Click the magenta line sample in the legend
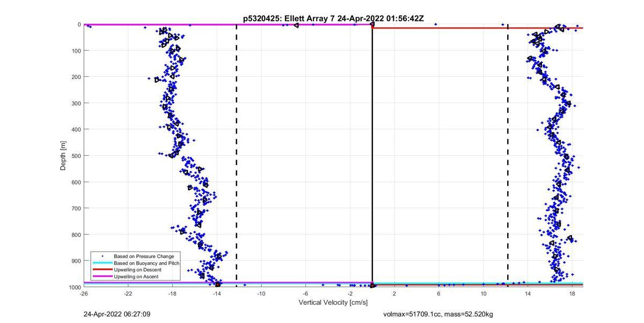 click(102, 277)
